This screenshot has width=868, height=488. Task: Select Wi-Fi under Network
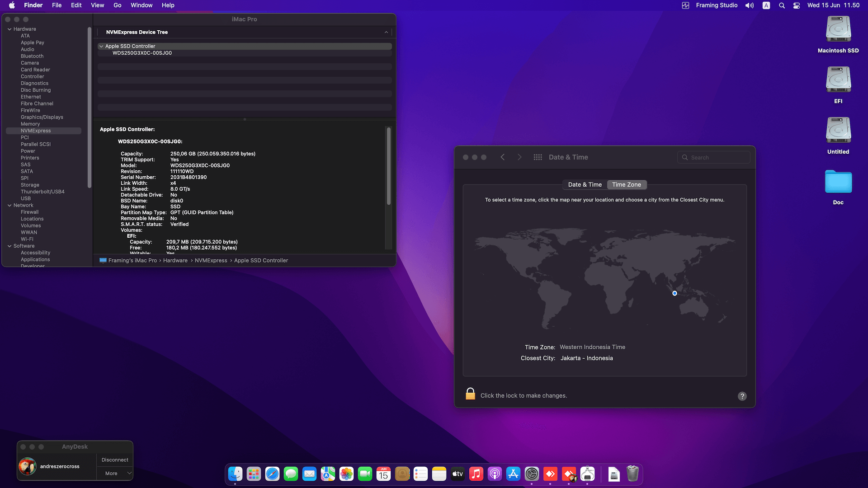click(x=27, y=239)
